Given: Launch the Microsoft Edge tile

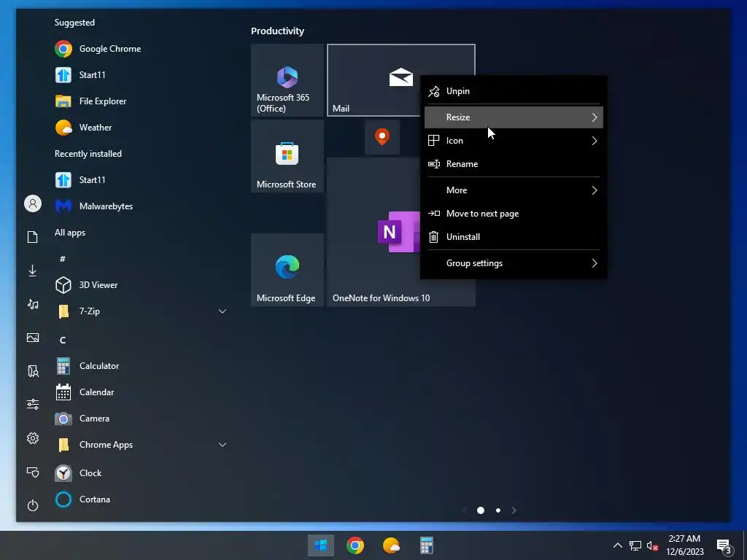Looking at the screenshot, I should pyautogui.click(x=287, y=270).
